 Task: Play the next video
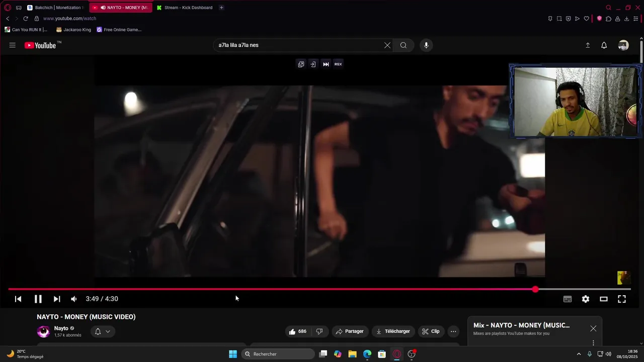click(57, 299)
